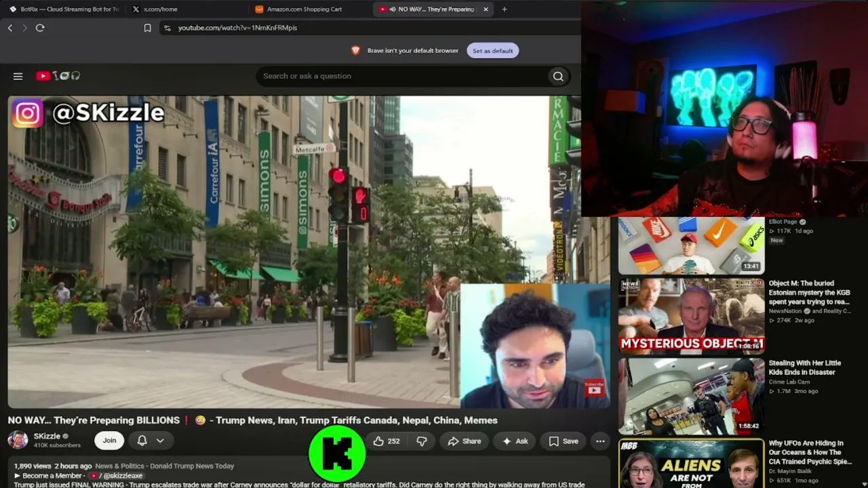Viewport: 868px width, 488px height.
Task: Share the video
Action: 465,441
